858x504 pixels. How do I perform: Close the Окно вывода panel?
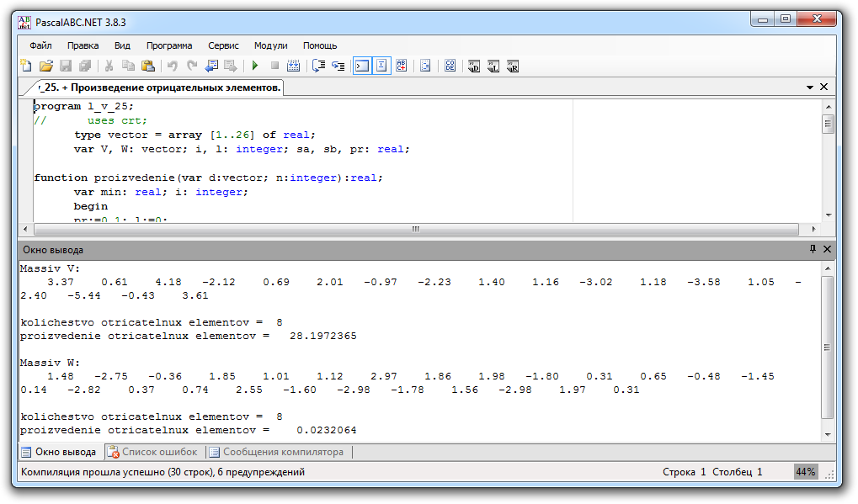coord(827,249)
